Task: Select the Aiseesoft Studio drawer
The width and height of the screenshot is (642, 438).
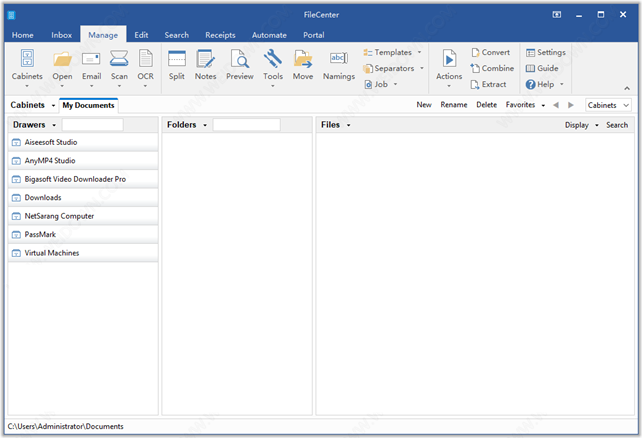Action: tap(83, 142)
